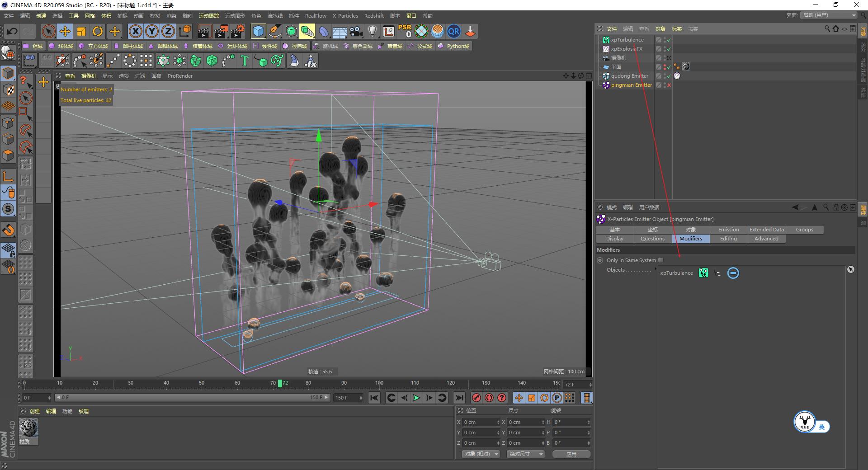The height and width of the screenshot is (470, 868).
Task: Click the xpTurbulence icon in the object manager
Action: point(606,40)
